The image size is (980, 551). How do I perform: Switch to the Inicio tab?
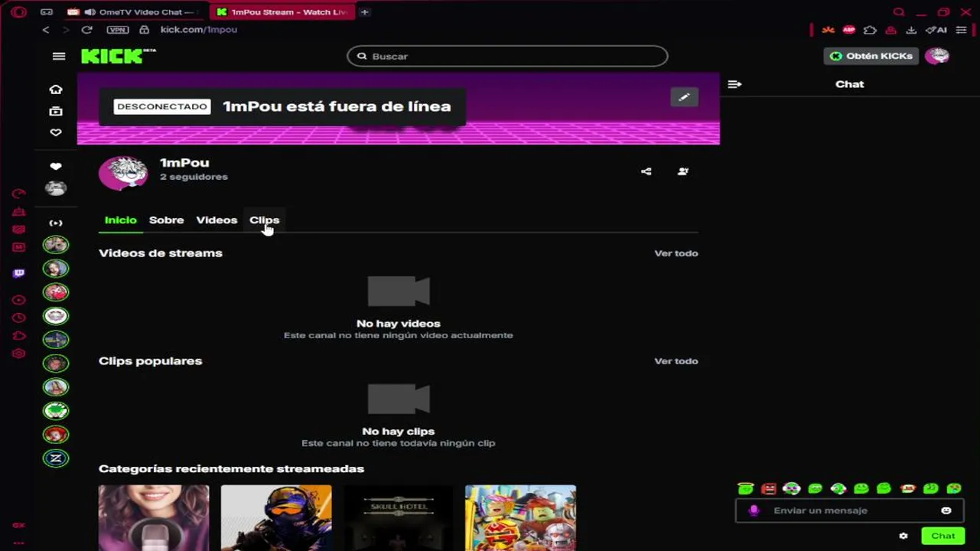point(120,220)
